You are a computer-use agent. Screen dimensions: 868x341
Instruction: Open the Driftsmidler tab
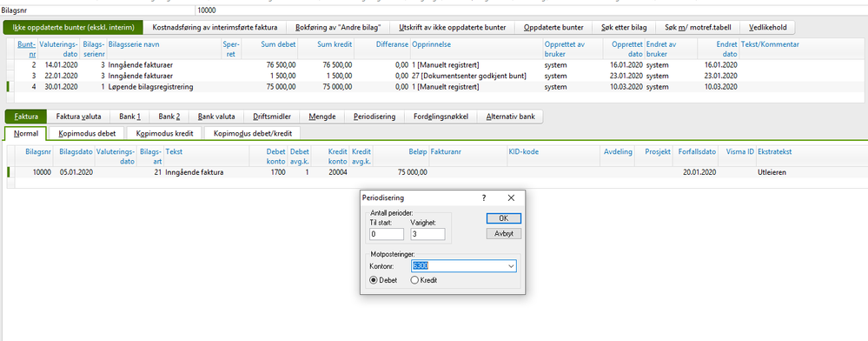(x=272, y=117)
